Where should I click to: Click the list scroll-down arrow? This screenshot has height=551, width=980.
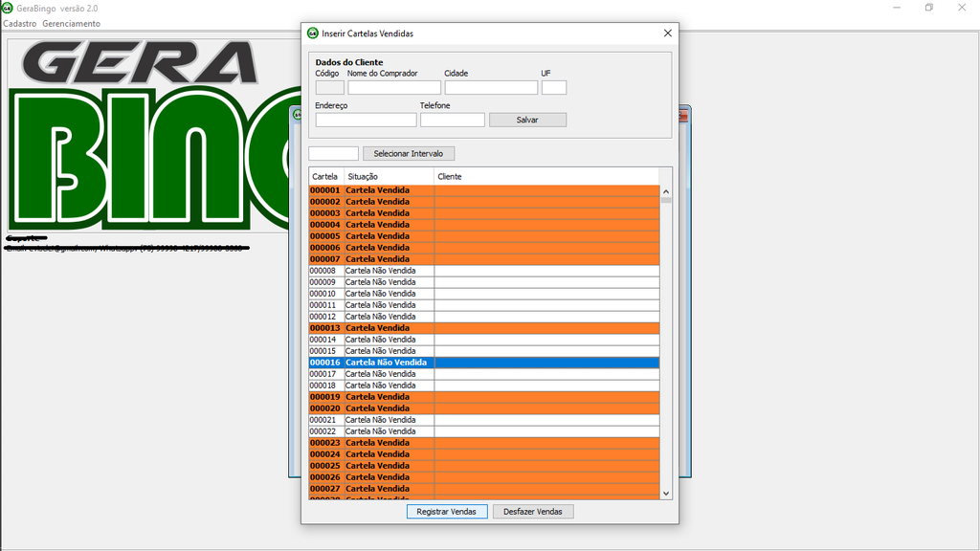tap(666, 493)
